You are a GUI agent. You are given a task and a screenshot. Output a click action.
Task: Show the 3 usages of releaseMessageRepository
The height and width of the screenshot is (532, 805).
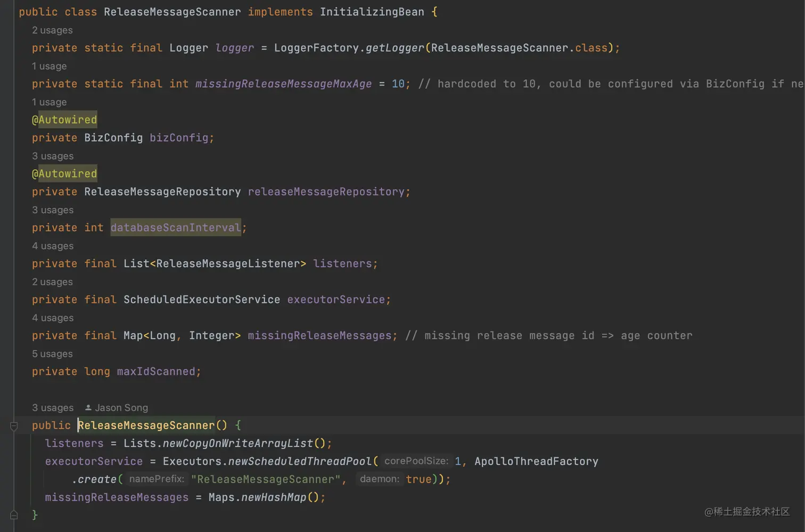coord(53,156)
